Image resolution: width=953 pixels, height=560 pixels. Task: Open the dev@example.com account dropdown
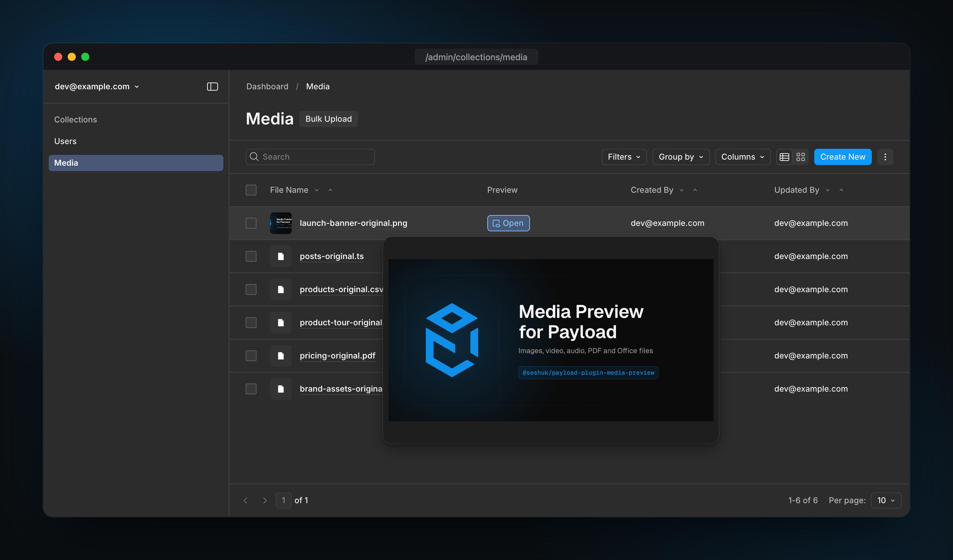(x=97, y=87)
